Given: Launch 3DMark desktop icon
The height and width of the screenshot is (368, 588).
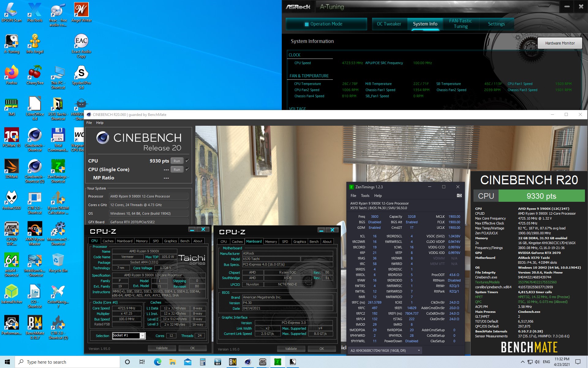Looking at the screenshot, I should (x=12, y=169).
